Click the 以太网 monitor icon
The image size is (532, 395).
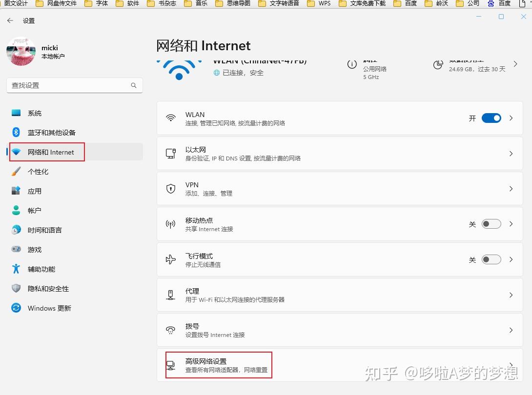coord(171,153)
